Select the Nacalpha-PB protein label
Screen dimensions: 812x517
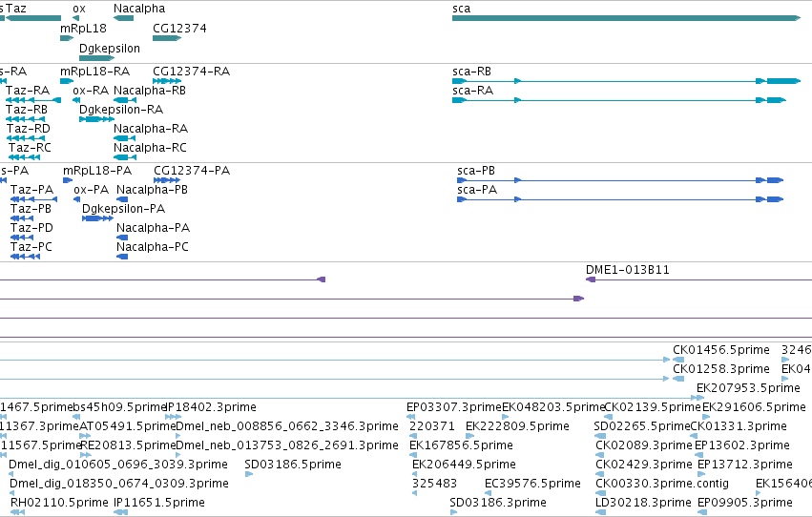pos(153,190)
